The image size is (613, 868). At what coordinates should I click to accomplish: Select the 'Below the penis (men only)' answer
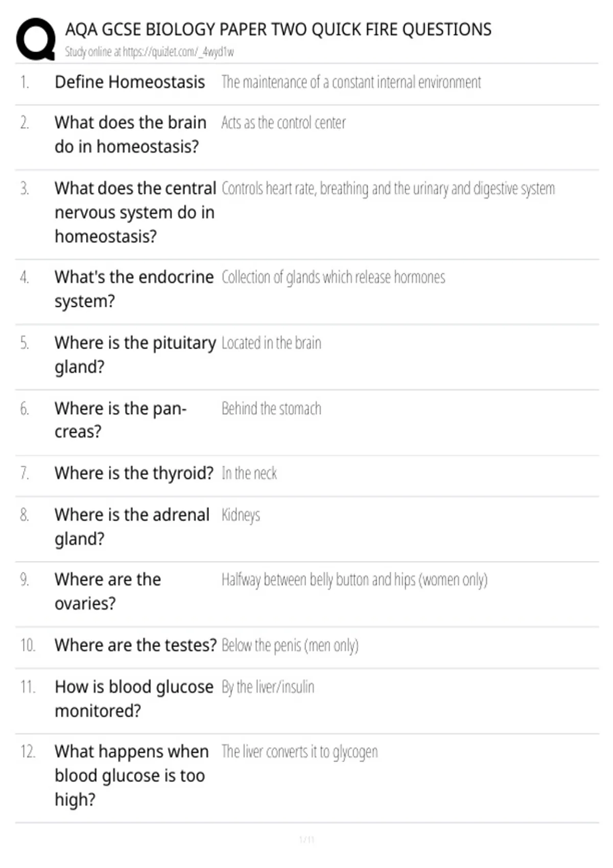[290, 645]
